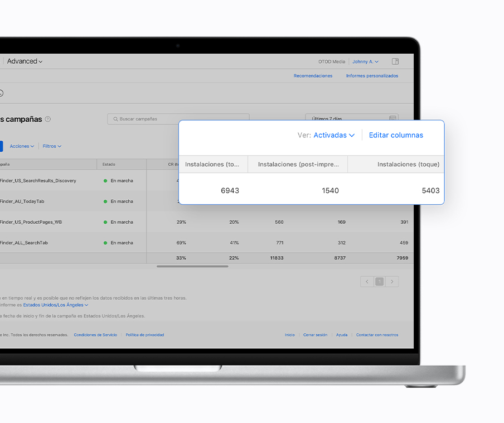Go to next page with right arrow
The height and width of the screenshot is (423, 504).
pos(392,282)
